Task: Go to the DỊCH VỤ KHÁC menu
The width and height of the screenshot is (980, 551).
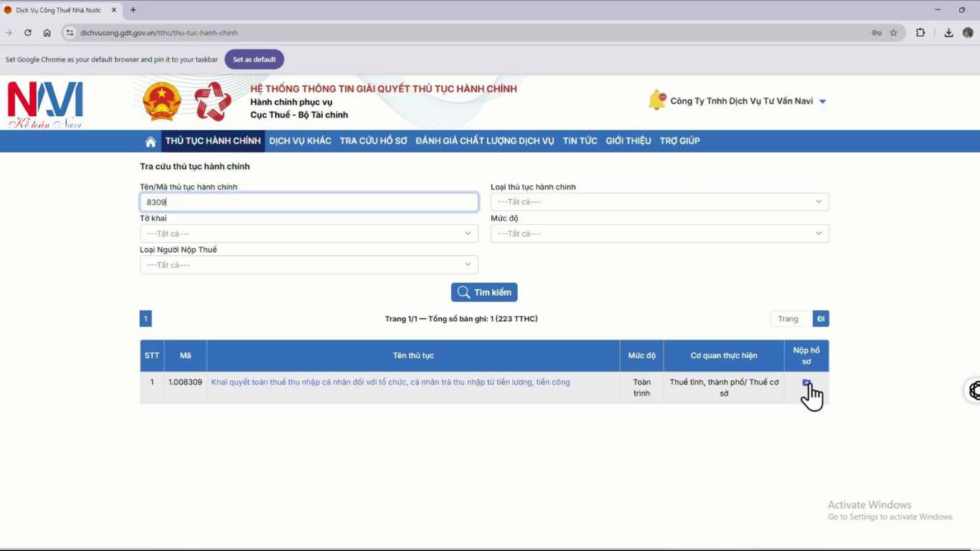Action: click(300, 141)
